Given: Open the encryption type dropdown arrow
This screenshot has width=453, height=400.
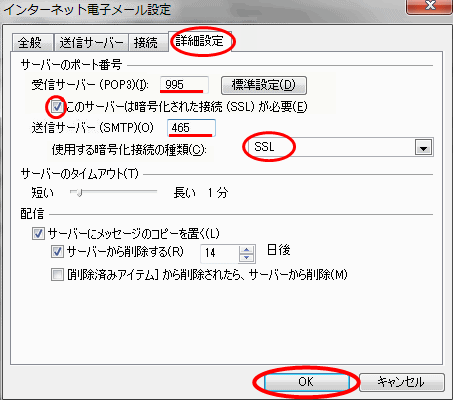Looking at the screenshot, I should pyautogui.click(x=424, y=147).
